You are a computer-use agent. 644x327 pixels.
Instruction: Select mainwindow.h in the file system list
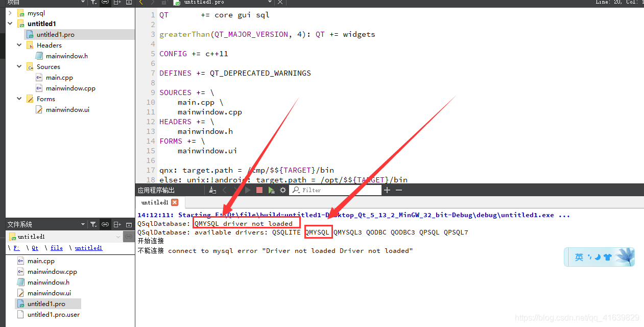click(49, 283)
